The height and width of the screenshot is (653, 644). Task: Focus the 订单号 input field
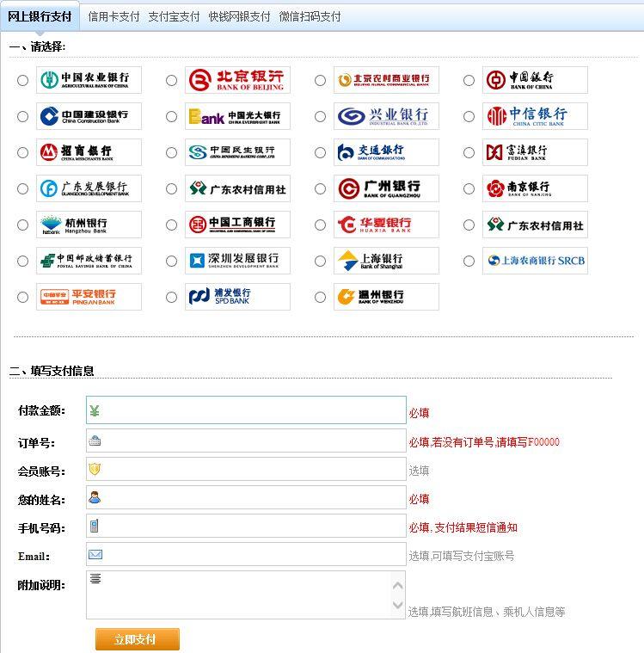[246, 440]
